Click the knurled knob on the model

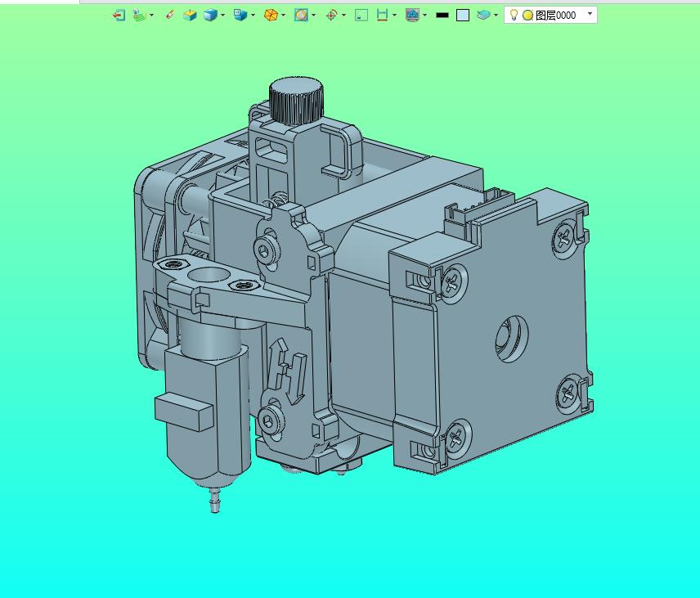(x=295, y=101)
